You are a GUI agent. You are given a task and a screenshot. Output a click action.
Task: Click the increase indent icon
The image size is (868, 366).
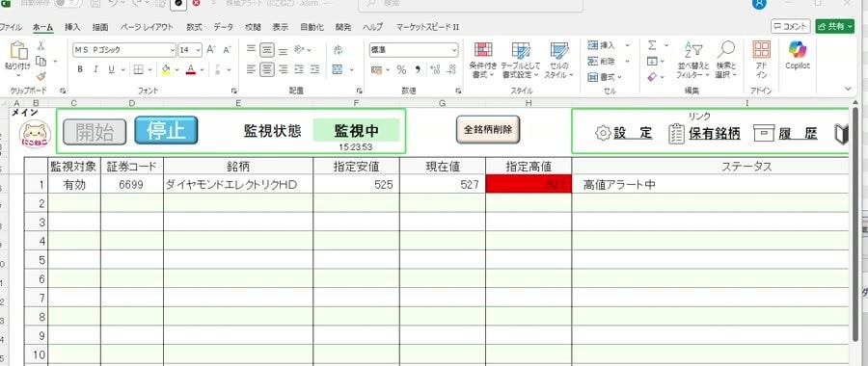[x=314, y=69]
